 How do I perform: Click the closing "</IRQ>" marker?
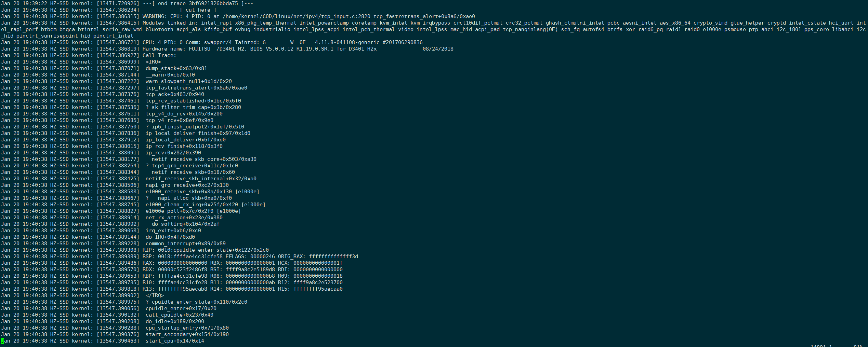(x=155, y=295)
